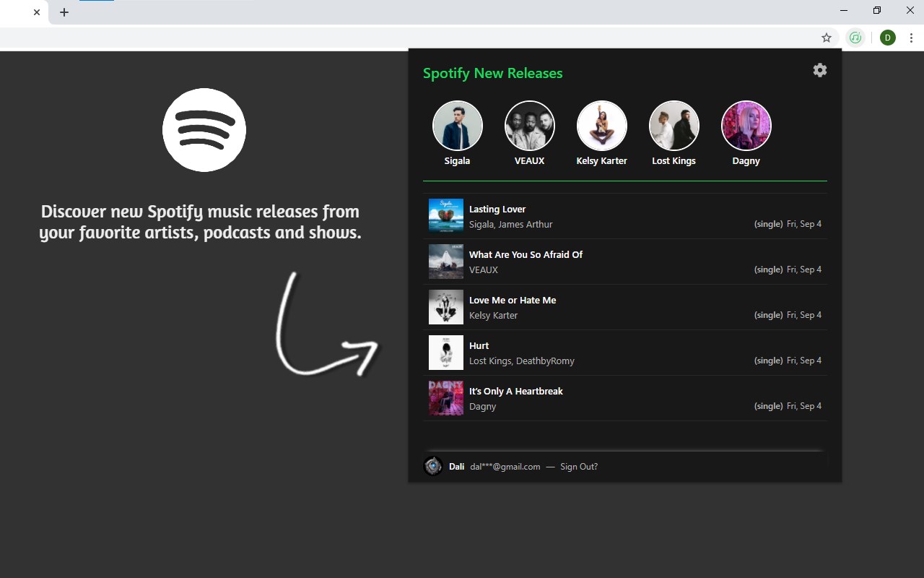Open the What Are You So Afraid Of release
Image resolution: width=924 pixels, height=578 pixels.
625,262
